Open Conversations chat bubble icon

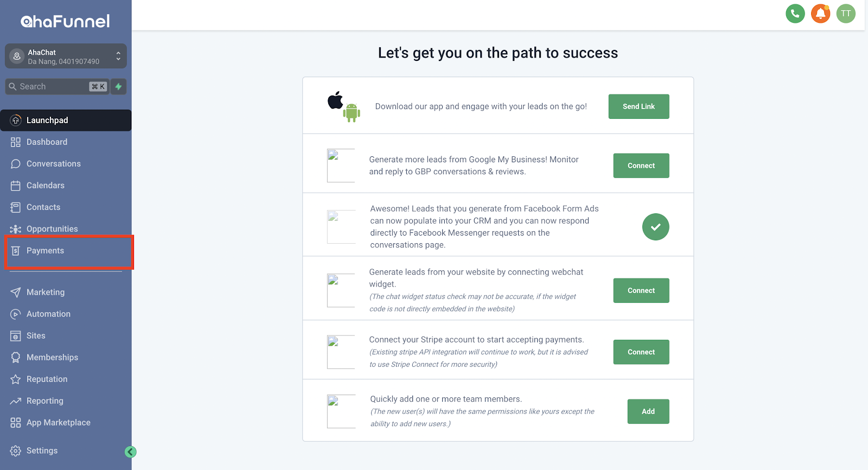16,164
